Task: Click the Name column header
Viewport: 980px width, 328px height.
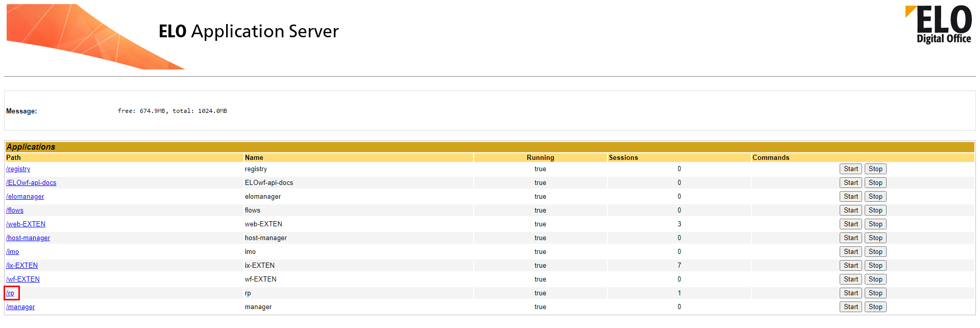Action: pos(254,158)
